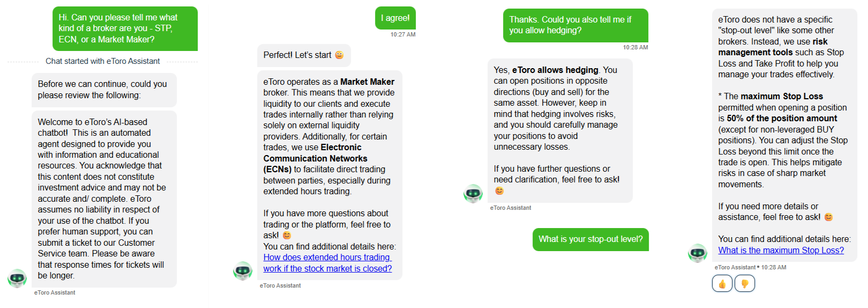Click the thumbs up feedback button
Viewport: 868px width, 308px height.
click(x=722, y=283)
